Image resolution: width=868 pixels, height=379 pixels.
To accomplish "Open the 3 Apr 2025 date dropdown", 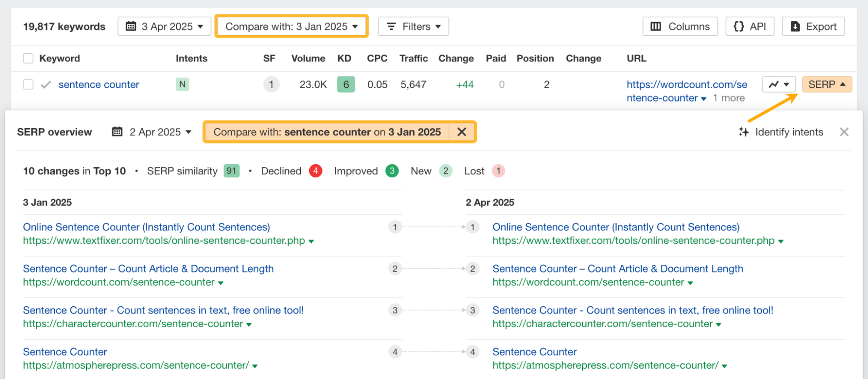I will 164,27.
